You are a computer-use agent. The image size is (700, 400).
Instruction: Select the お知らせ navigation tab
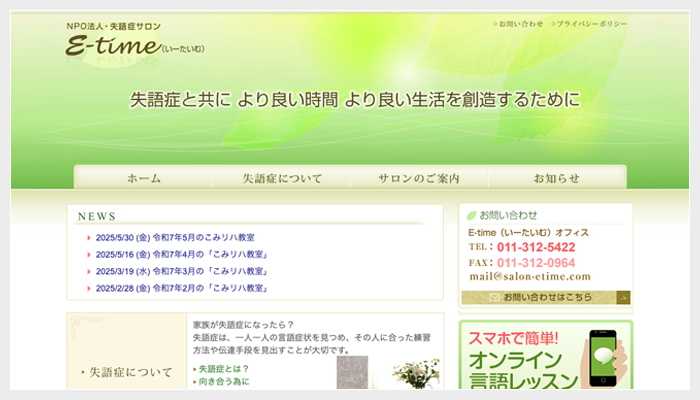click(x=556, y=178)
